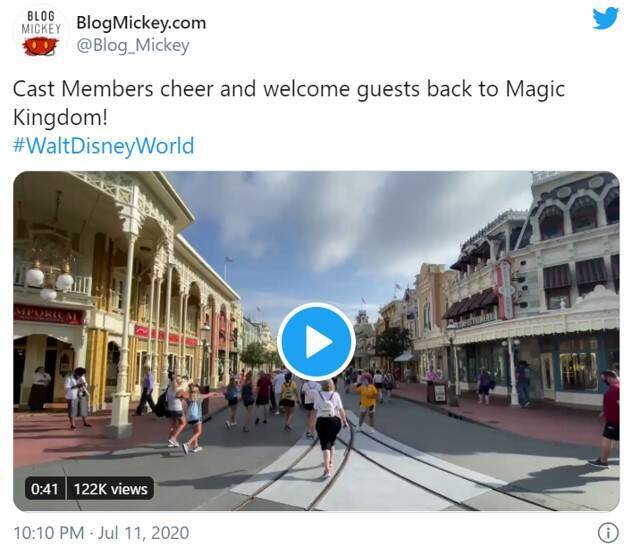Select the Cast Members cheer tweet text
Viewport: 632px width, 555px height.
[x=288, y=103]
